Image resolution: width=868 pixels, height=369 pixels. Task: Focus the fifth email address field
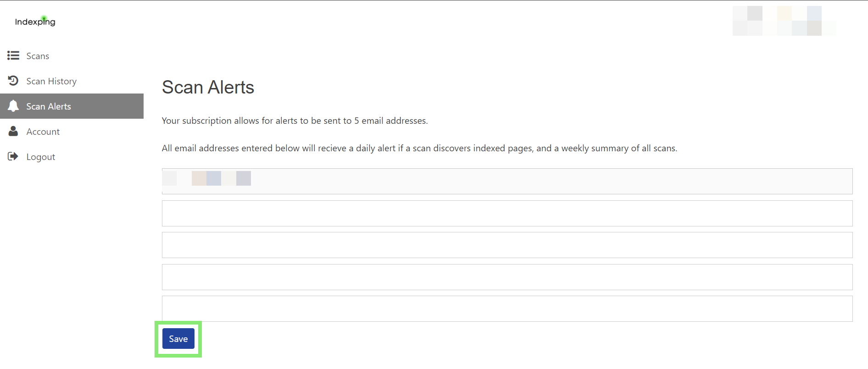coord(507,308)
